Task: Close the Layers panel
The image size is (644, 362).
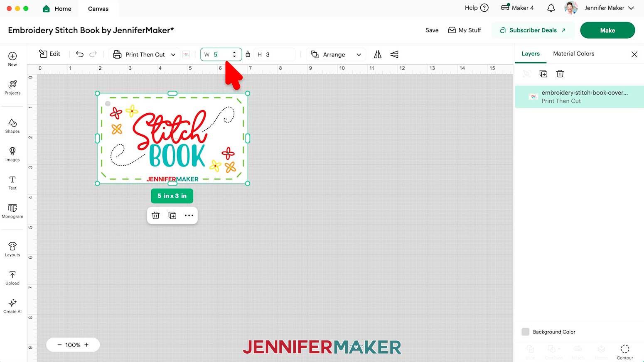Action: tap(634, 54)
